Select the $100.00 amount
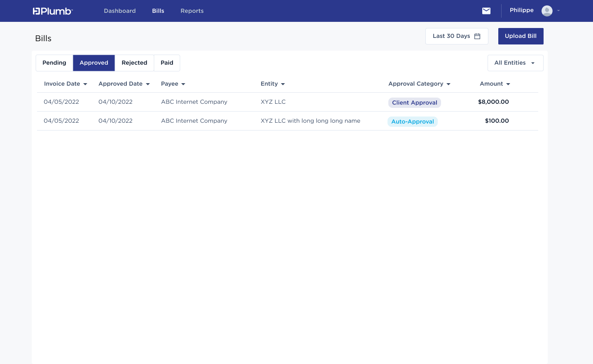This screenshot has width=593, height=364. [497, 121]
